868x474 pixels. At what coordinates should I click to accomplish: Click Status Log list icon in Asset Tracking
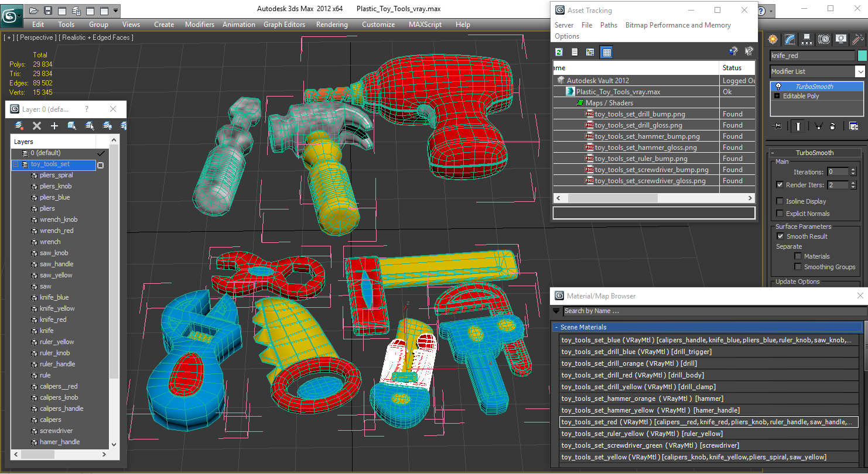click(x=575, y=52)
